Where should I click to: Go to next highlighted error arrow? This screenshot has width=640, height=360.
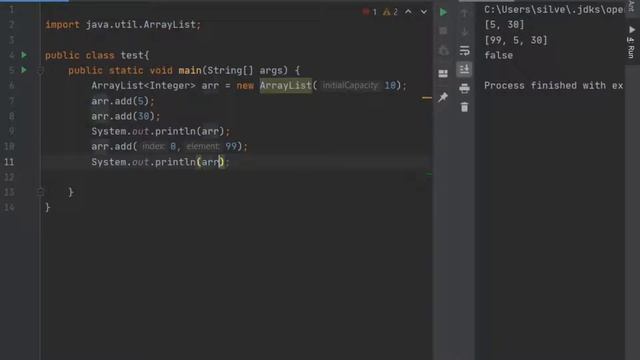point(424,12)
